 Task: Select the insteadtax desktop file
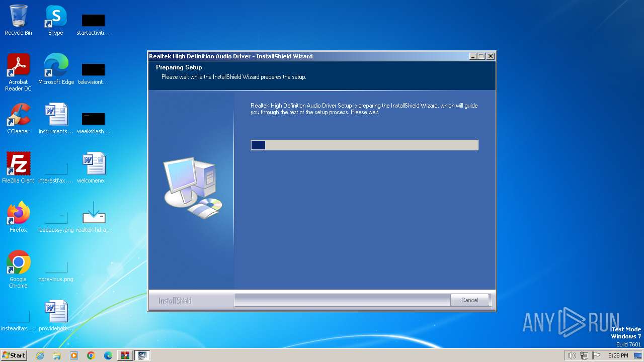[18, 321]
